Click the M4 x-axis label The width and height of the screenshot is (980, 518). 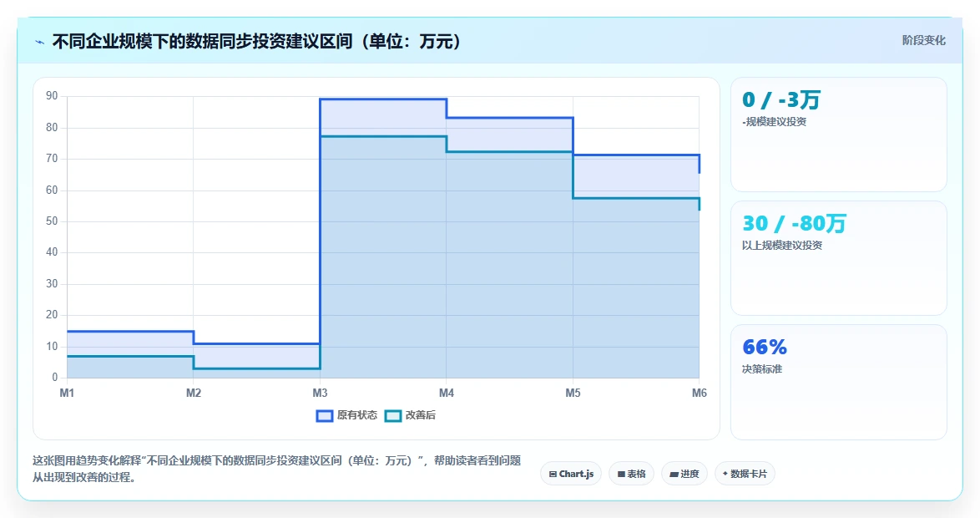(x=447, y=393)
